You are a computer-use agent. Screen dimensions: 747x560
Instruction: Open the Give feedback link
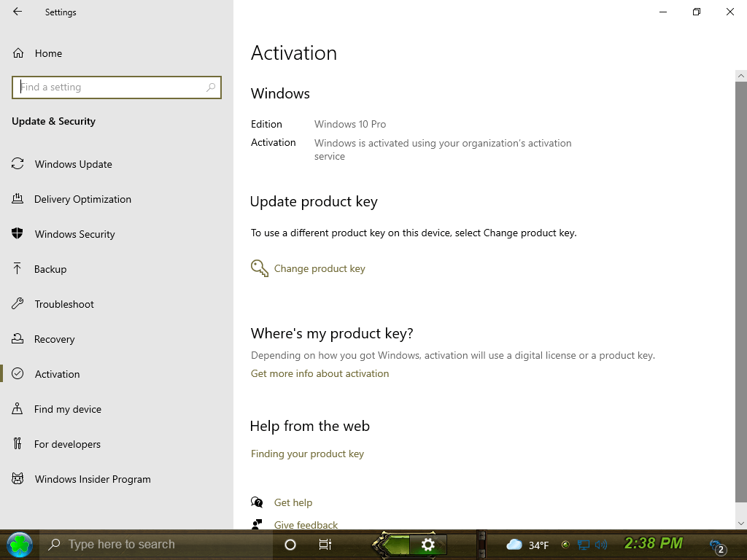[x=306, y=525]
